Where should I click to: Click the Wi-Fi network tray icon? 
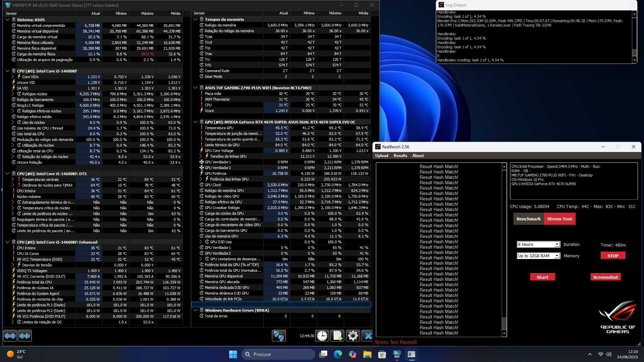coord(600,354)
